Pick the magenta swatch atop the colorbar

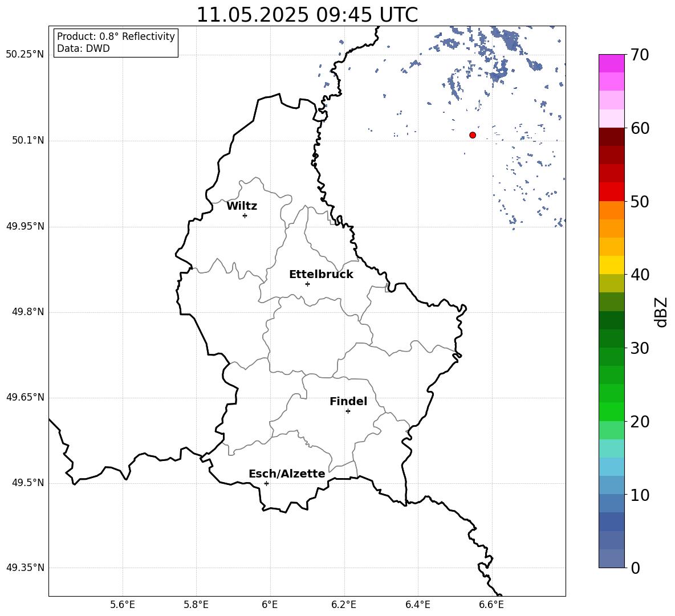click(612, 64)
